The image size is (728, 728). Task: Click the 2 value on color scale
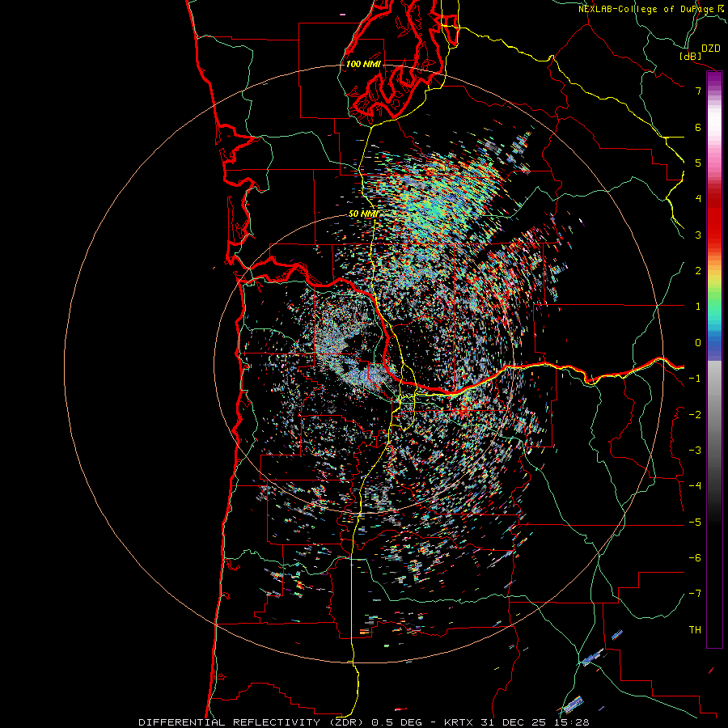point(698,271)
